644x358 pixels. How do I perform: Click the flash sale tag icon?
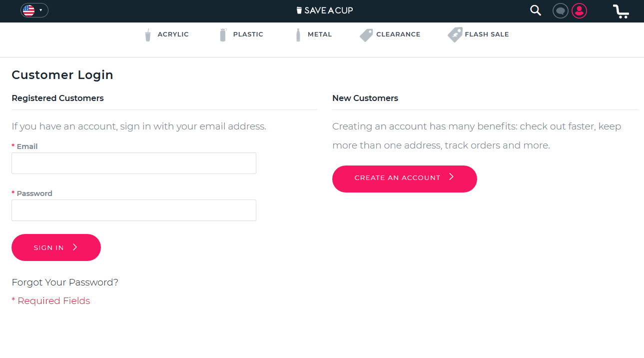[x=455, y=34]
